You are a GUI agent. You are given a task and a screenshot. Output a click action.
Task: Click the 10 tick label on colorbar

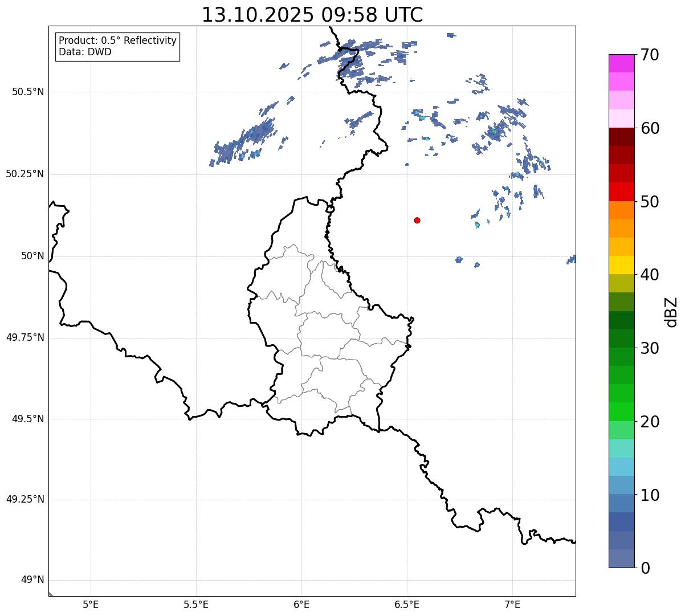649,495
